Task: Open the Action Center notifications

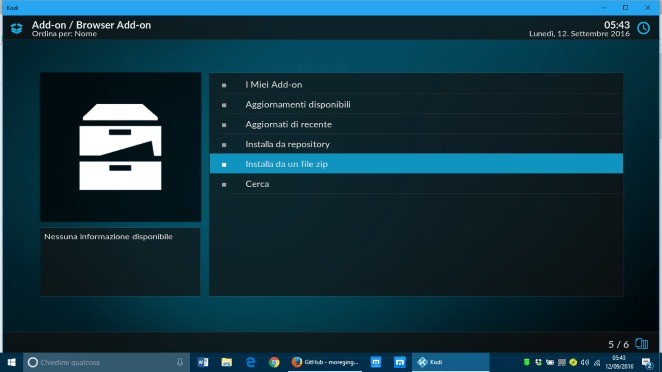Action: tap(647, 362)
